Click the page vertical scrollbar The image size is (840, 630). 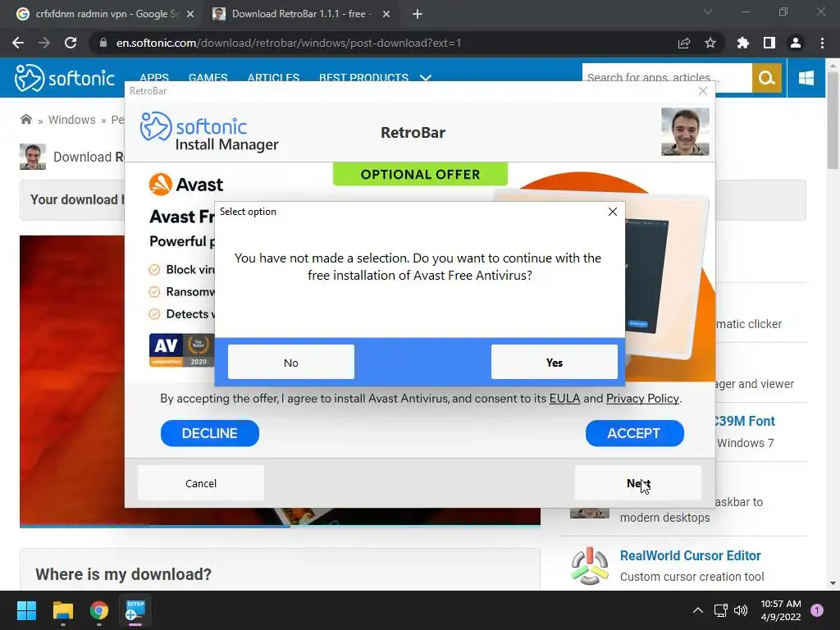point(833,121)
